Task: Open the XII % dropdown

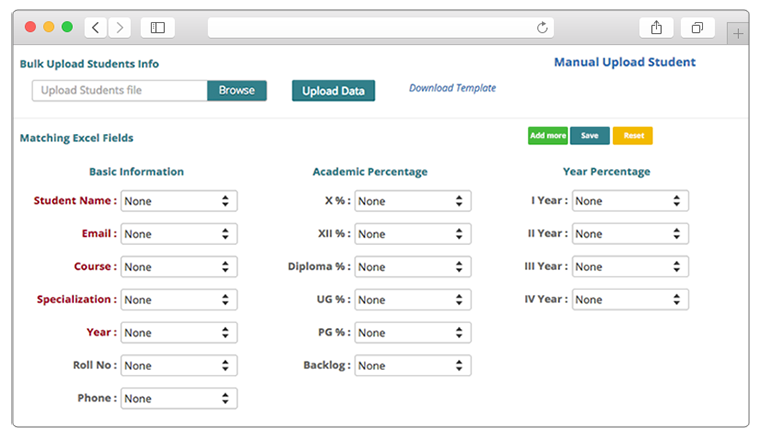Action: [x=412, y=234]
